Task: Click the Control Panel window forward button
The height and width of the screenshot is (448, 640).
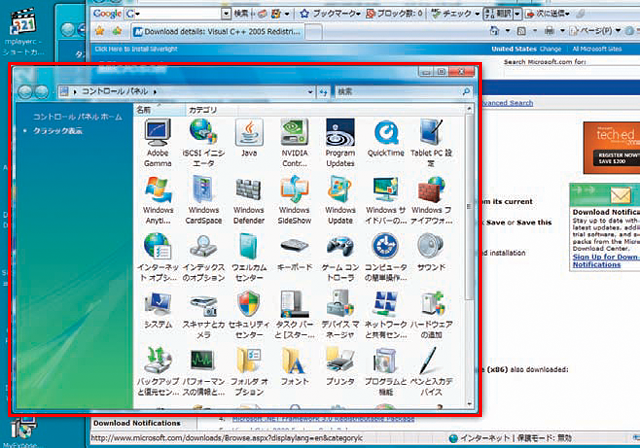Action: pyautogui.click(x=41, y=92)
